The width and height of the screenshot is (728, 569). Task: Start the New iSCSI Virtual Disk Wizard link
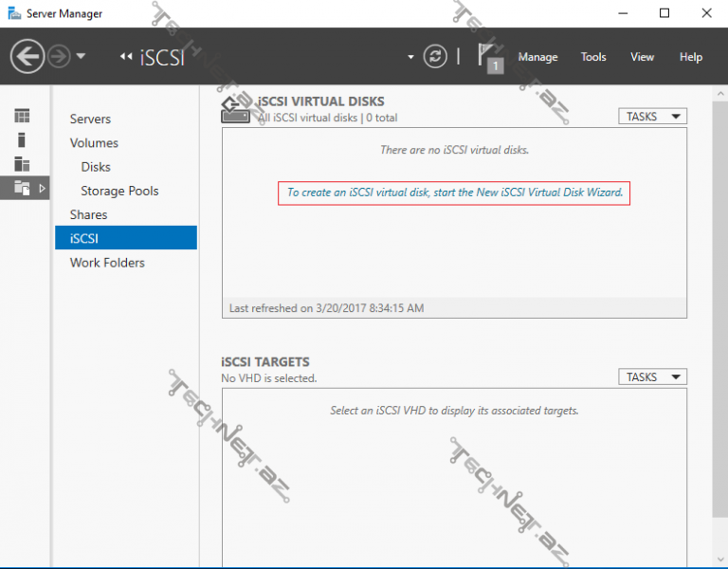coord(455,193)
